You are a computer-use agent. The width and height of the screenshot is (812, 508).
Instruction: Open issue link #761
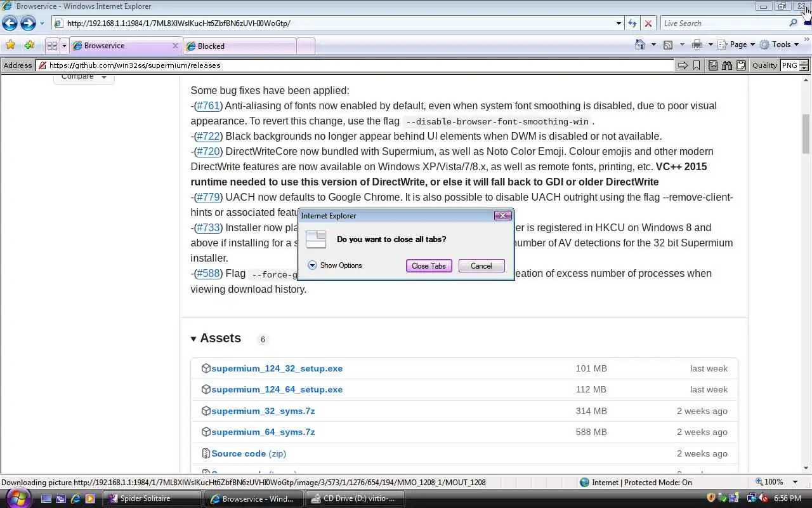coord(207,105)
